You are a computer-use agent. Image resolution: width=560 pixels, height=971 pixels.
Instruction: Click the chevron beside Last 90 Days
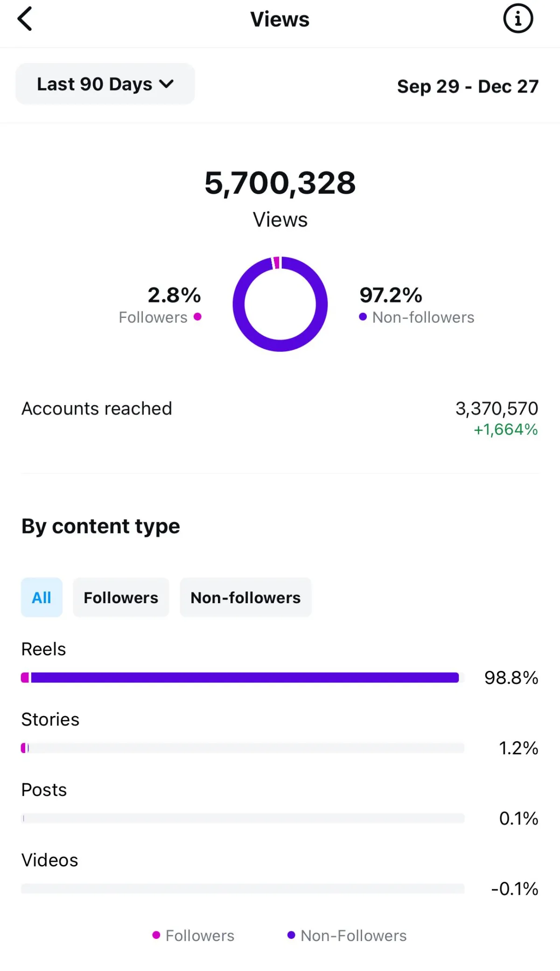point(166,84)
